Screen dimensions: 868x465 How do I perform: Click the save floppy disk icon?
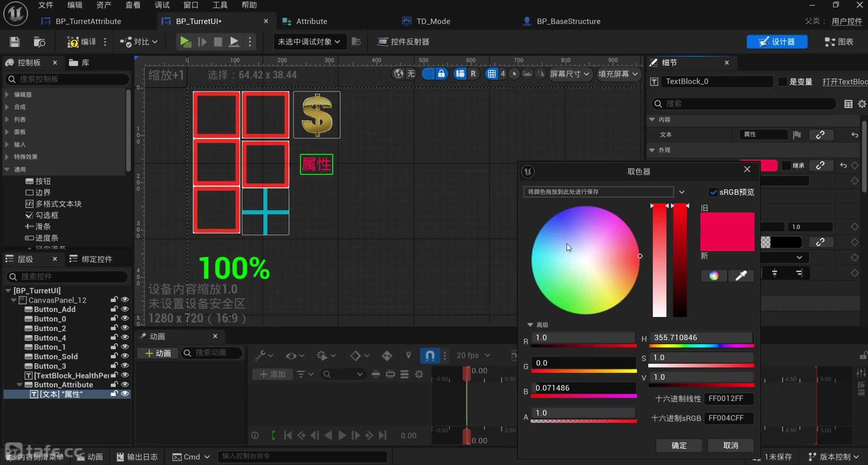[14, 42]
